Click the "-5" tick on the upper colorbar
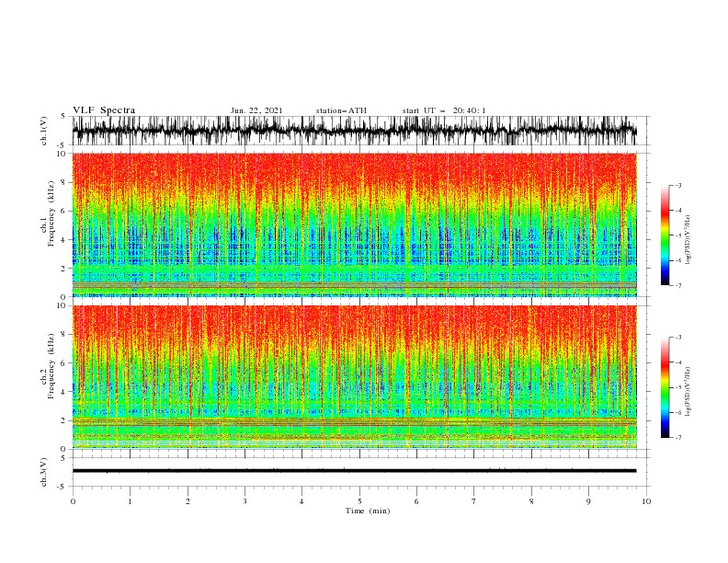Viewport: 728px width, 563px height. [677, 236]
